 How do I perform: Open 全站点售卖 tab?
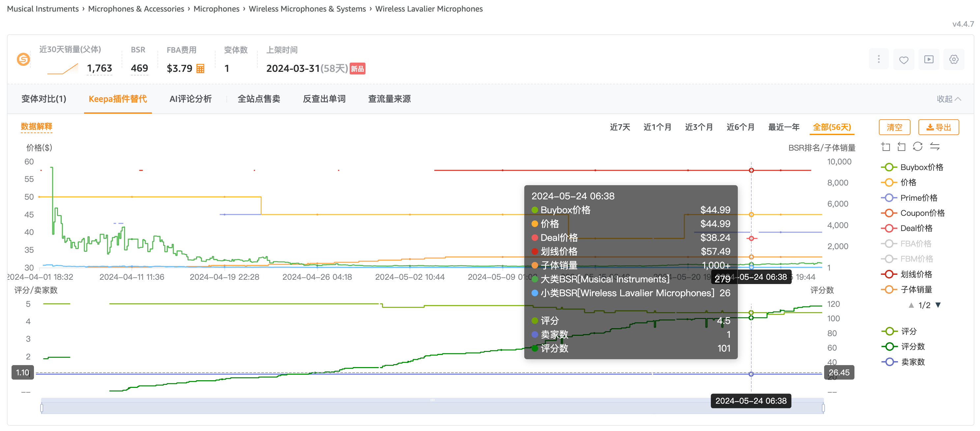pyautogui.click(x=259, y=99)
